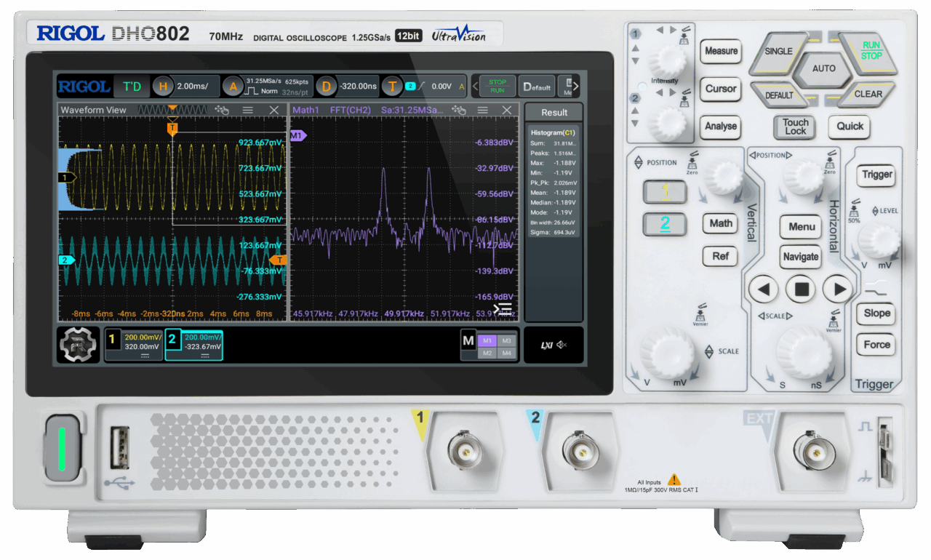This screenshot has width=931, height=560.
Task: Open the -320.00ns delay setting
Action: pyautogui.click(x=358, y=87)
